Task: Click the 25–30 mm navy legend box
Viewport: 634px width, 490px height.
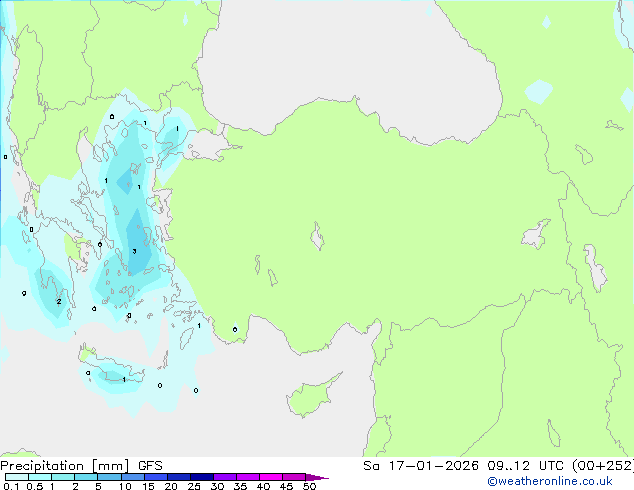Action: pyautogui.click(x=201, y=477)
